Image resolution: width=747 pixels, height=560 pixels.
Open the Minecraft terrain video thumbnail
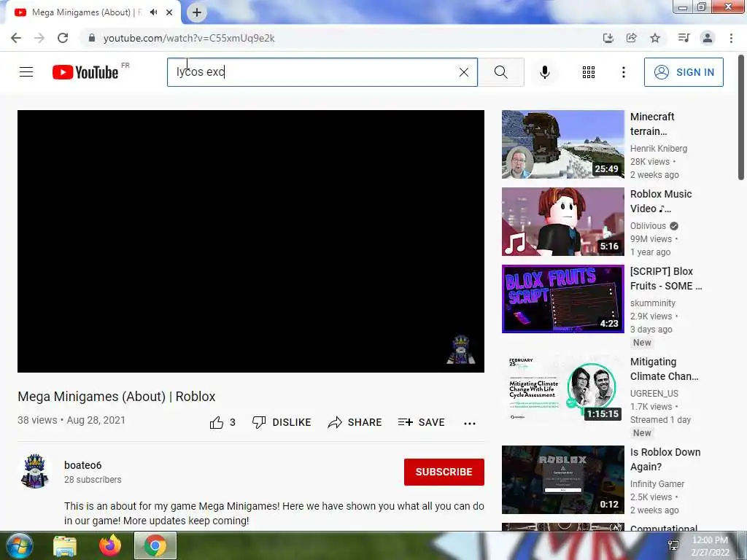(562, 144)
